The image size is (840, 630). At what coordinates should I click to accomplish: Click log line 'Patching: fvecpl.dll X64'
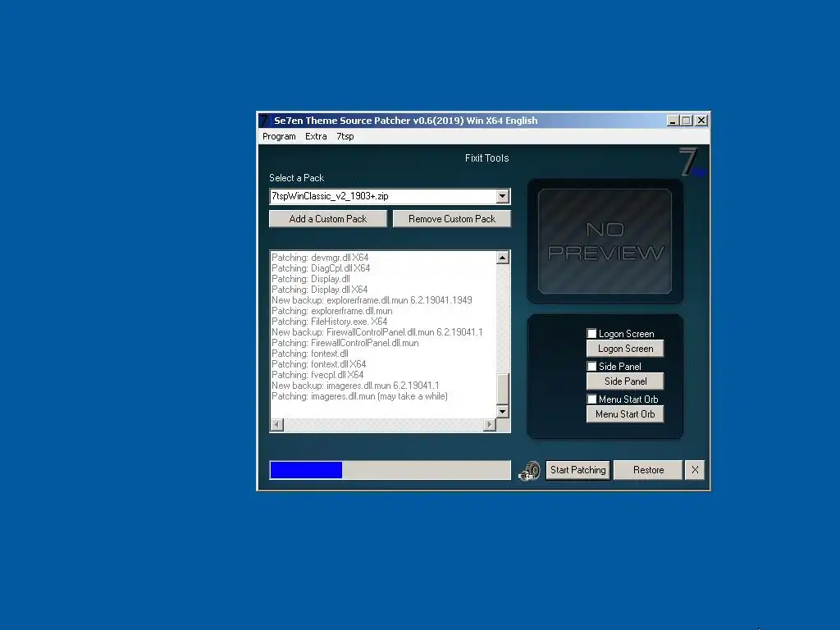[x=317, y=375]
